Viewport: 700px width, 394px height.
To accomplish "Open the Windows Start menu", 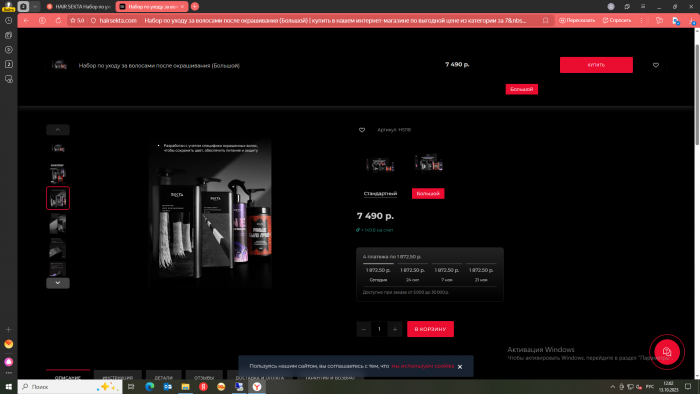I will pos(8,387).
